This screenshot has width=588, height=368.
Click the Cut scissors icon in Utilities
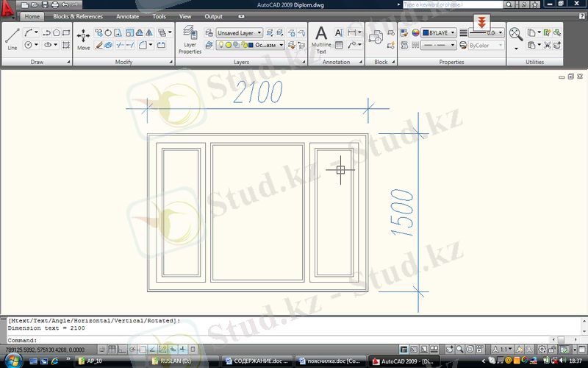pyautogui.click(x=548, y=45)
